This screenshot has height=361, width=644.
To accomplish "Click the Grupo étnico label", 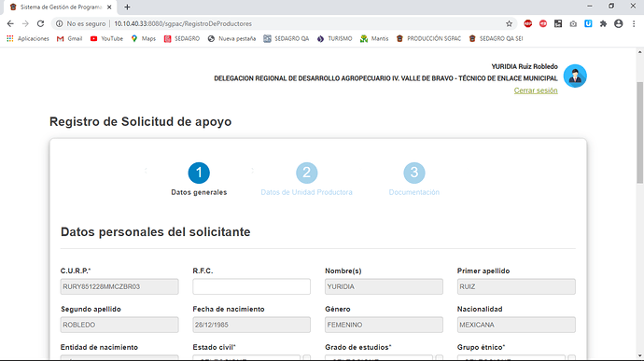I will tap(482, 347).
